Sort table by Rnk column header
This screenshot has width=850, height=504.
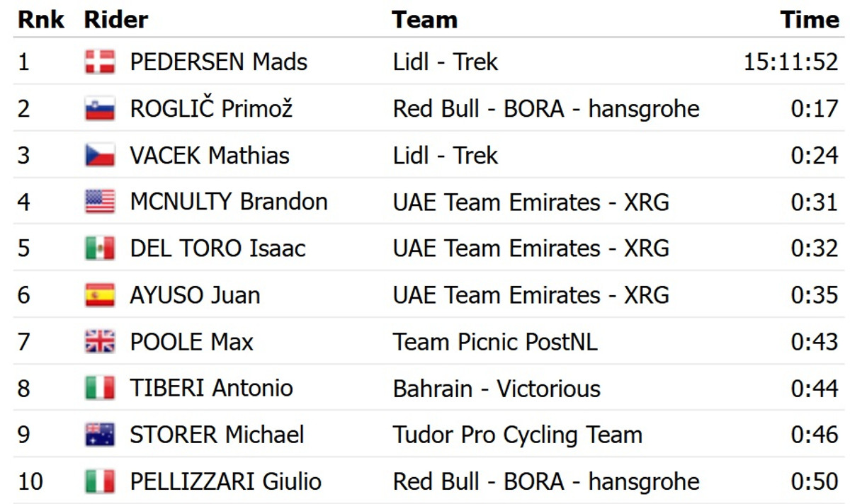point(40,20)
